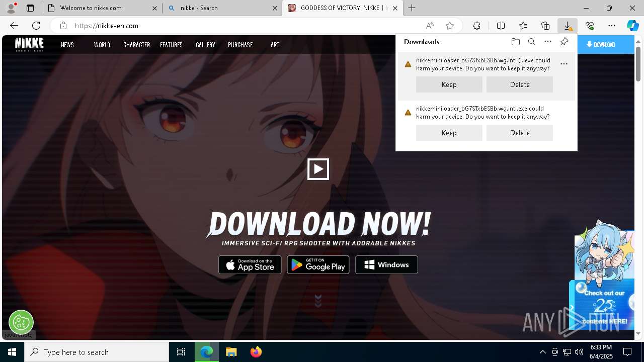
Task: Add this page to favorites
Action: coord(450,26)
